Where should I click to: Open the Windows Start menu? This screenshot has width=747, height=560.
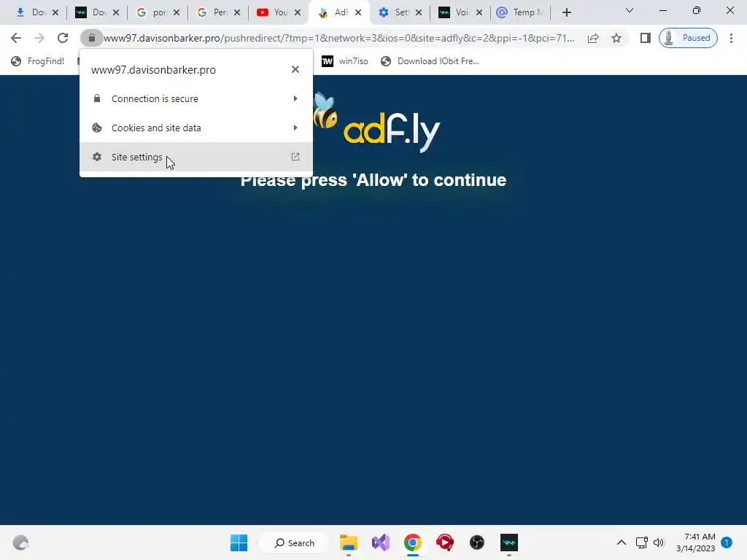click(239, 542)
